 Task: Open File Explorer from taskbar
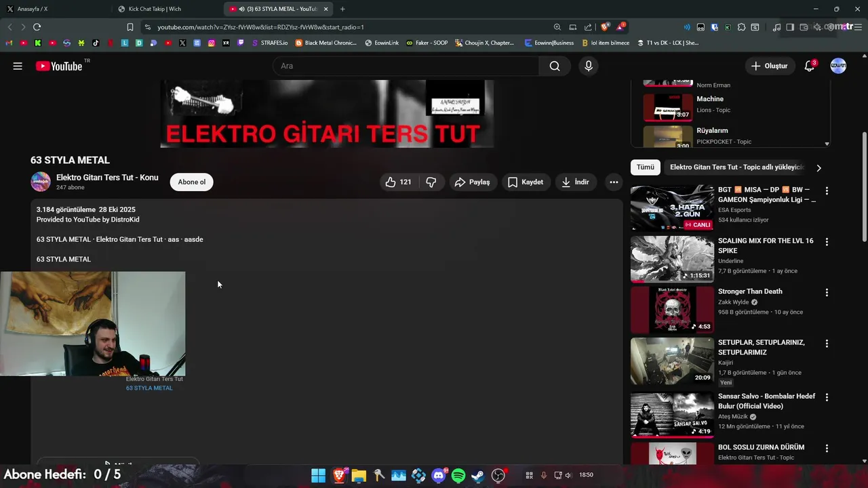click(x=359, y=476)
